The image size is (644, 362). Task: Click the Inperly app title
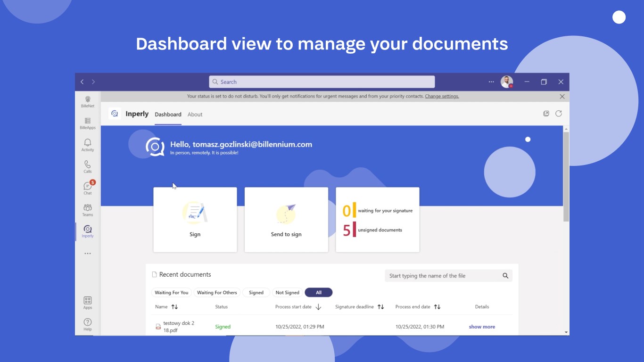click(x=137, y=114)
